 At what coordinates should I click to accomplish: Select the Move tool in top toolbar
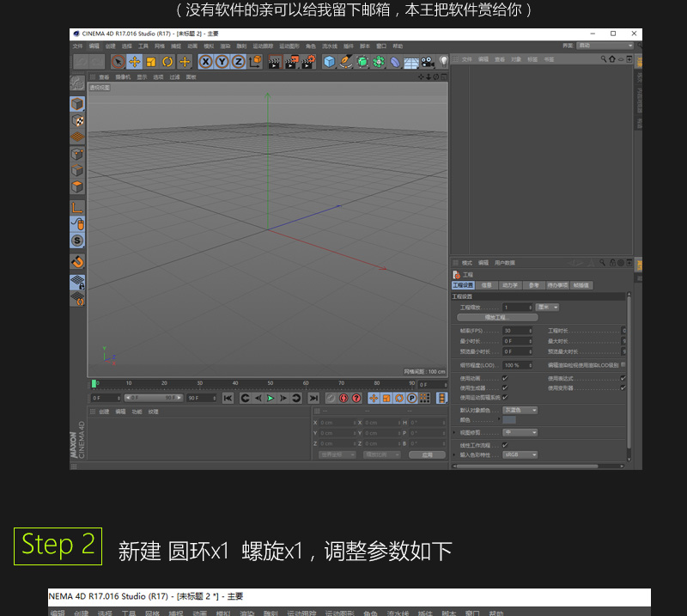coord(135,62)
